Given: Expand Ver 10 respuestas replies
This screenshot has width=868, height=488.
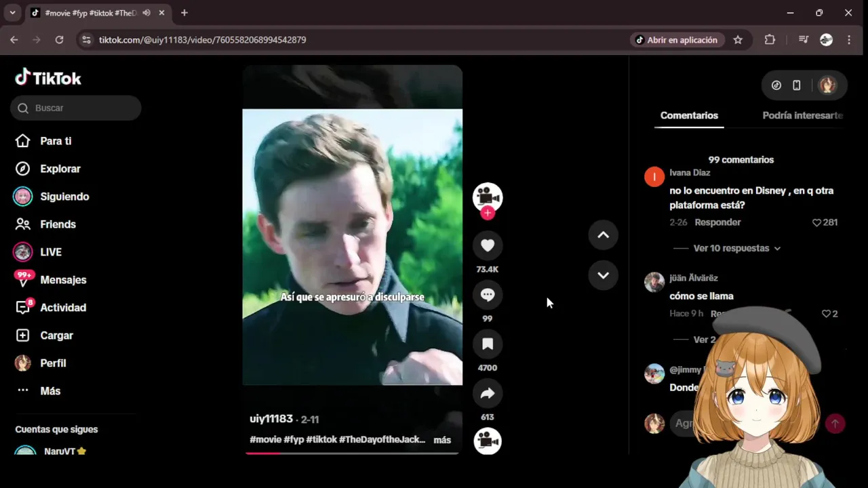Looking at the screenshot, I should click(736, 248).
